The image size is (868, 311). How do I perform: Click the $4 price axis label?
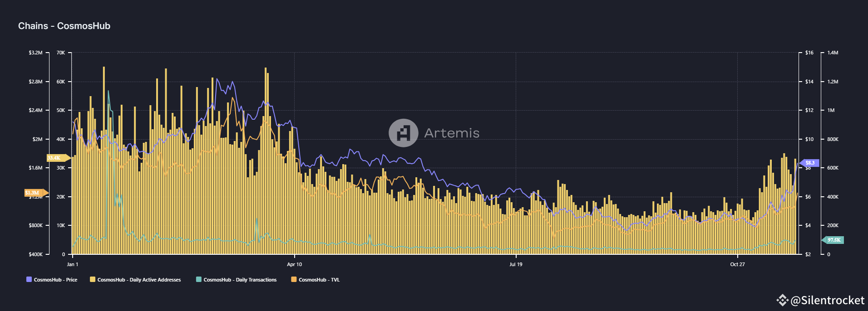[x=808, y=225]
